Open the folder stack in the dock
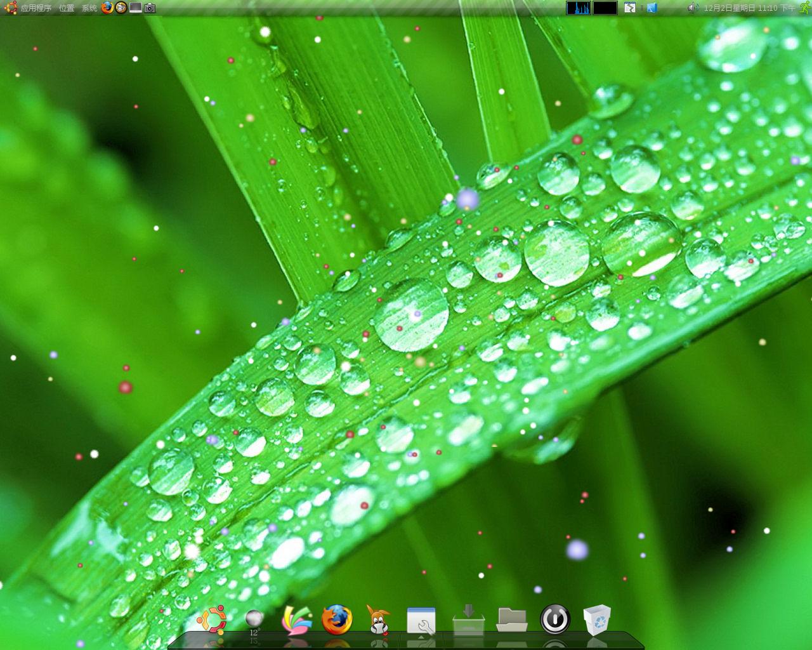The height and width of the screenshot is (650, 812). pos(512,620)
